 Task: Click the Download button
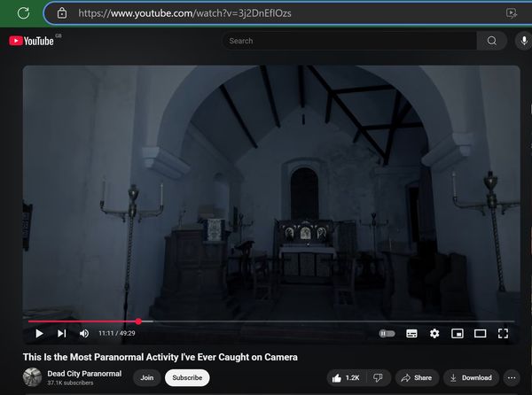[471, 377]
